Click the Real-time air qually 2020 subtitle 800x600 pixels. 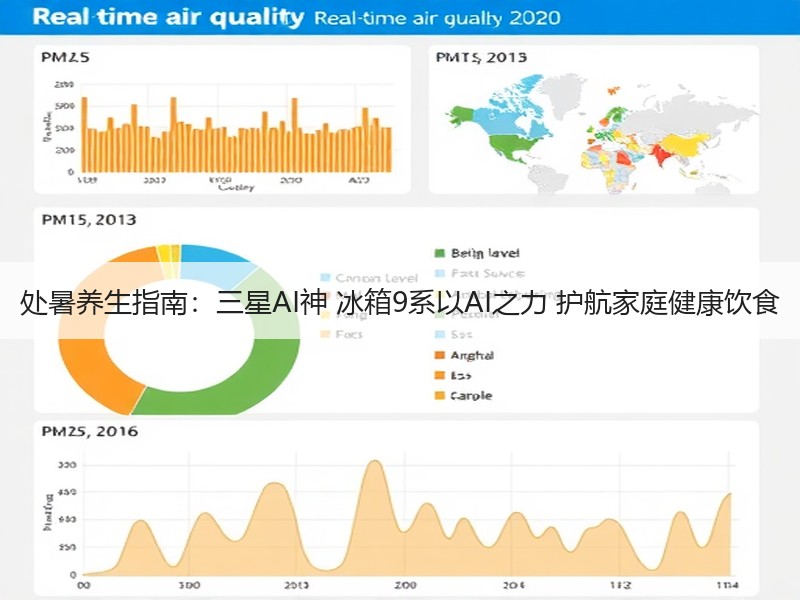(x=437, y=18)
